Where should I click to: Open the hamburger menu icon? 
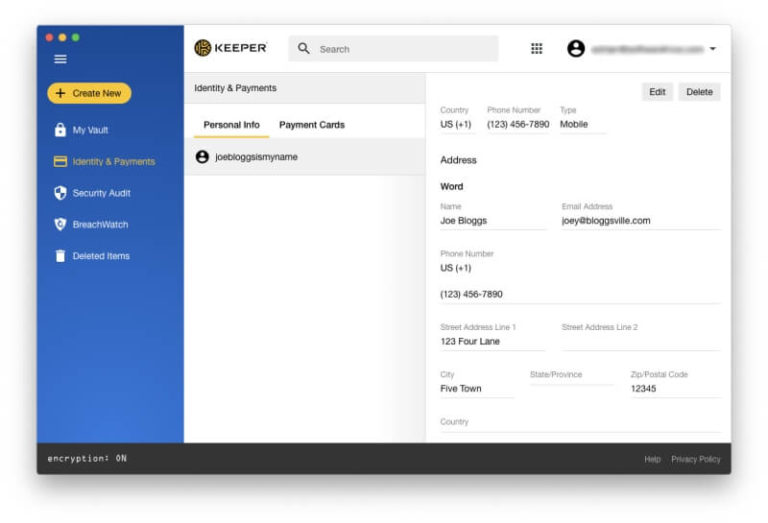[x=60, y=59]
